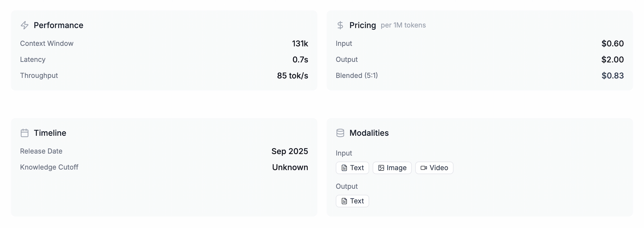The image size is (644, 228).
Task: Click the lightning bolt Performance icon
Action: point(25,25)
